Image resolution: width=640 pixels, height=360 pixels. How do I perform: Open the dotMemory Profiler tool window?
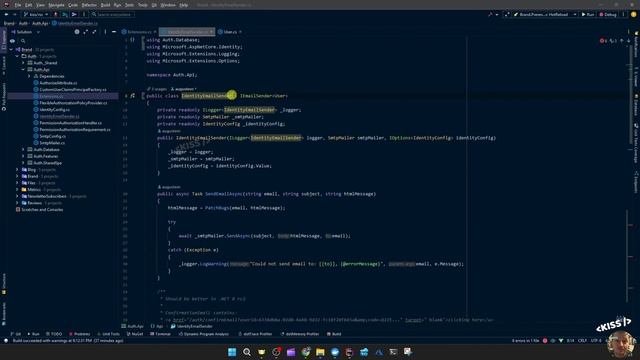tap(300, 334)
